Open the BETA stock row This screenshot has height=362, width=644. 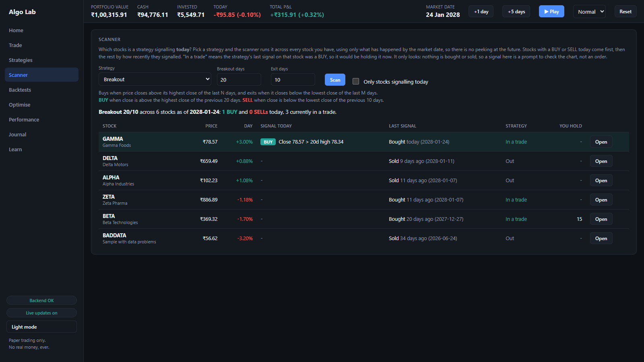click(x=601, y=219)
